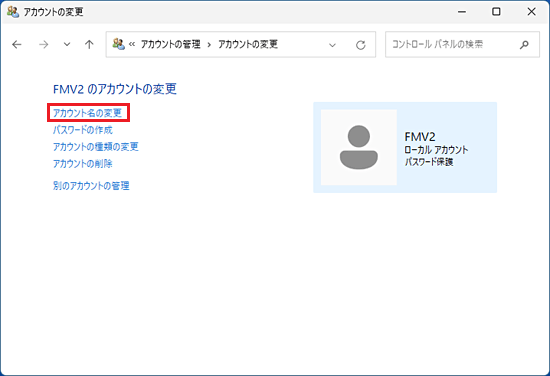The image size is (550, 376).
Task: Open アカウントの削除 link
Action: [x=83, y=163]
